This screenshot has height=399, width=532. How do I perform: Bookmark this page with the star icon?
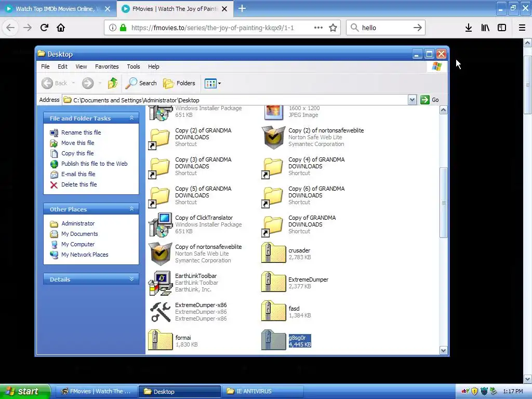pyautogui.click(x=333, y=28)
